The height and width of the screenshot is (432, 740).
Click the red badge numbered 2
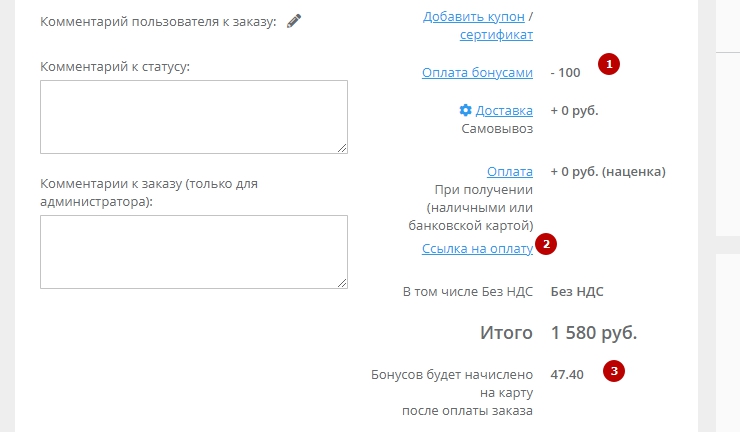[546, 243]
